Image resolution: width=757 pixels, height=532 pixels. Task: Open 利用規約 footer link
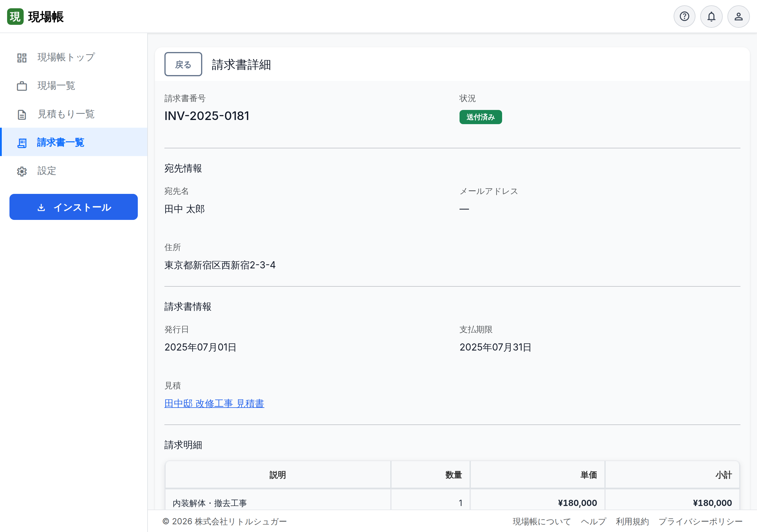point(633,521)
